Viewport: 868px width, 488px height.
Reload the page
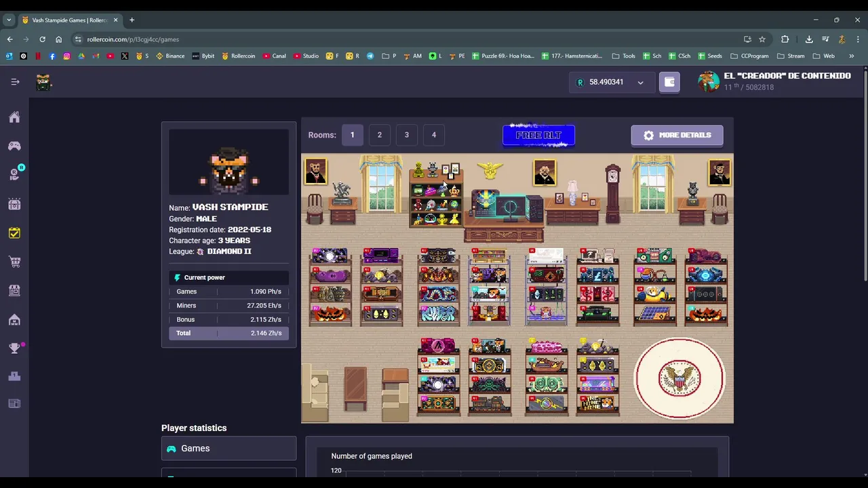point(42,39)
